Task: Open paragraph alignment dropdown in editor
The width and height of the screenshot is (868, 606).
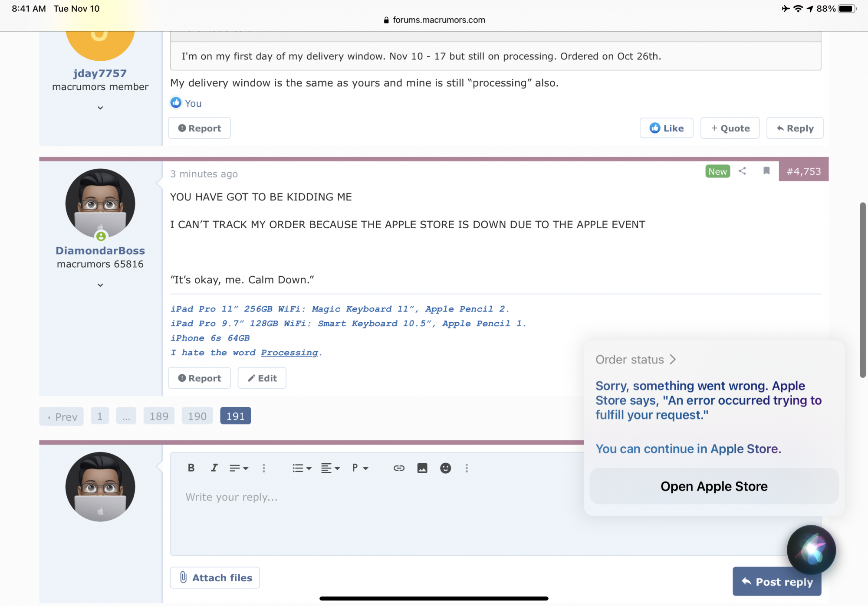Action: tap(330, 468)
